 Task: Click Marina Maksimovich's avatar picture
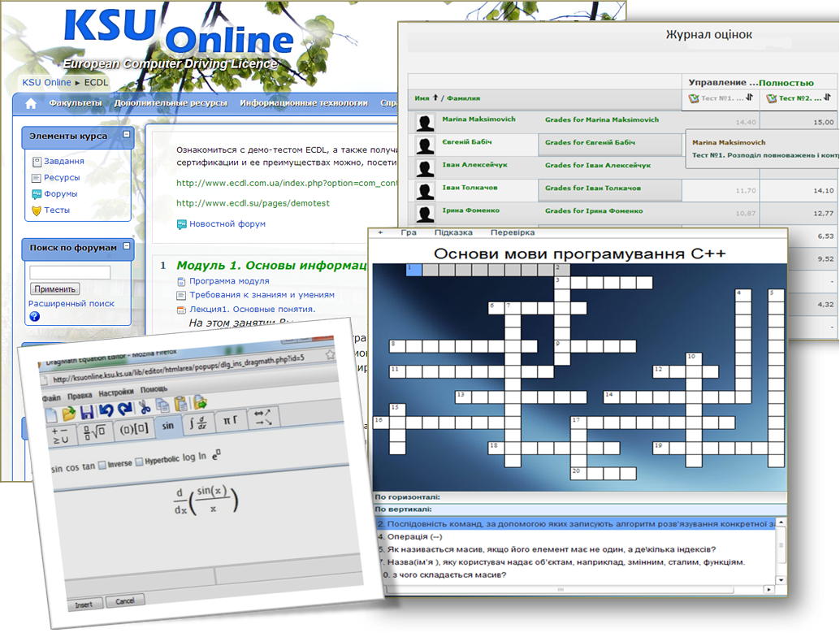pyautogui.click(x=426, y=123)
